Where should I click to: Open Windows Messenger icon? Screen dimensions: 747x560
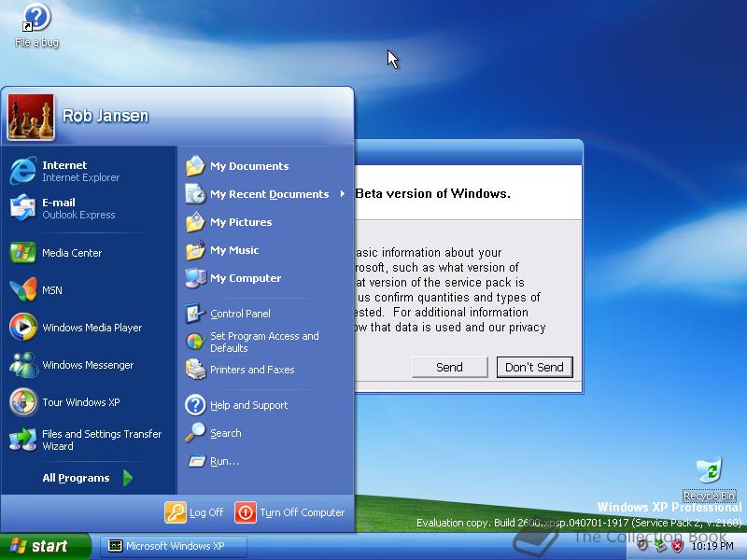pos(22,364)
